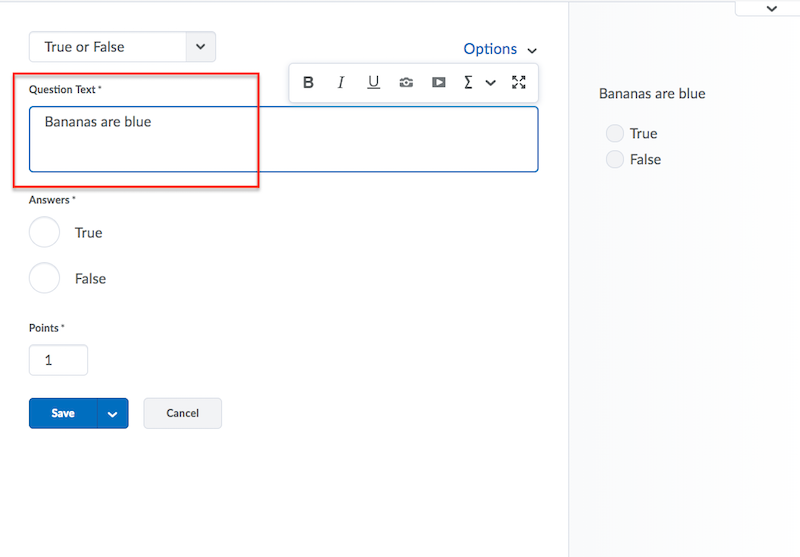Apply italic formatting to question text
Screen dimensions: 800x557
341,83
